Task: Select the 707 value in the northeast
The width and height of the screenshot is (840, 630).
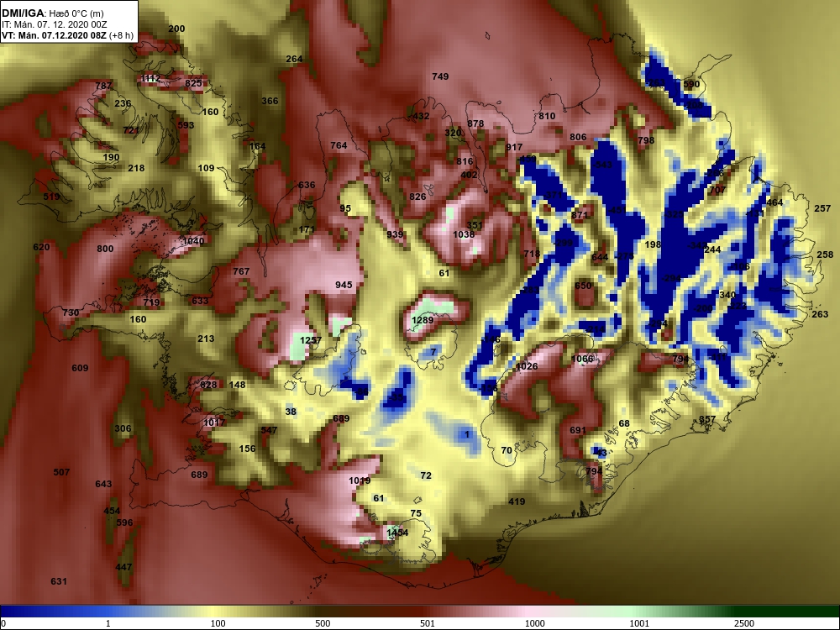Action: click(717, 190)
